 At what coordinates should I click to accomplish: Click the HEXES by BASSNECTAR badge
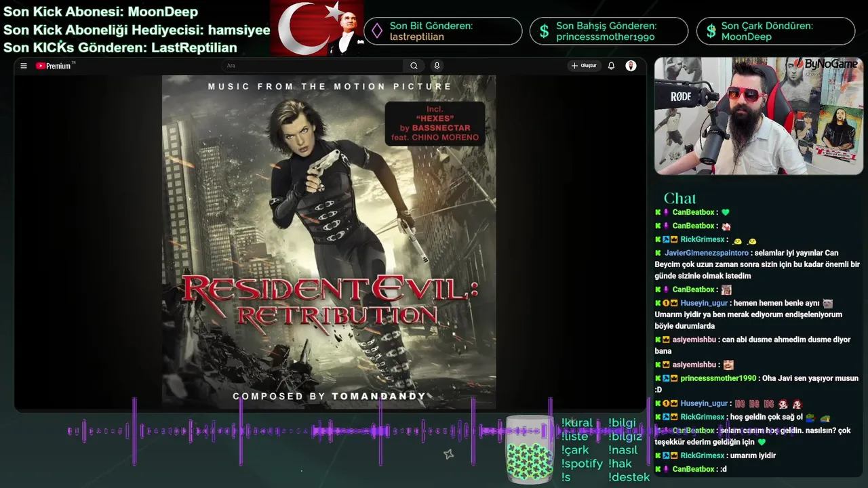click(x=435, y=123)
